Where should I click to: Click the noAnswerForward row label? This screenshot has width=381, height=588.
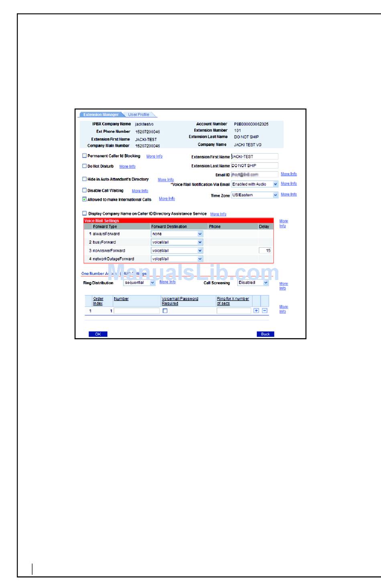(109, 251)
